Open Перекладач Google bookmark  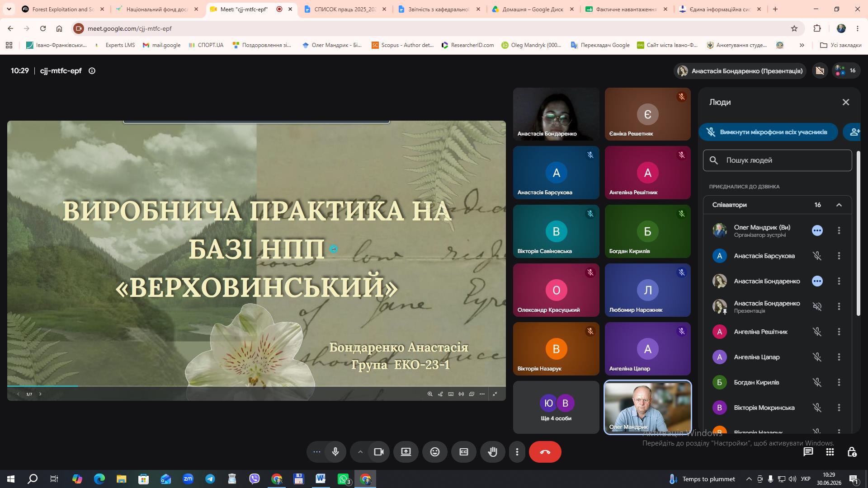click(600, 45)
